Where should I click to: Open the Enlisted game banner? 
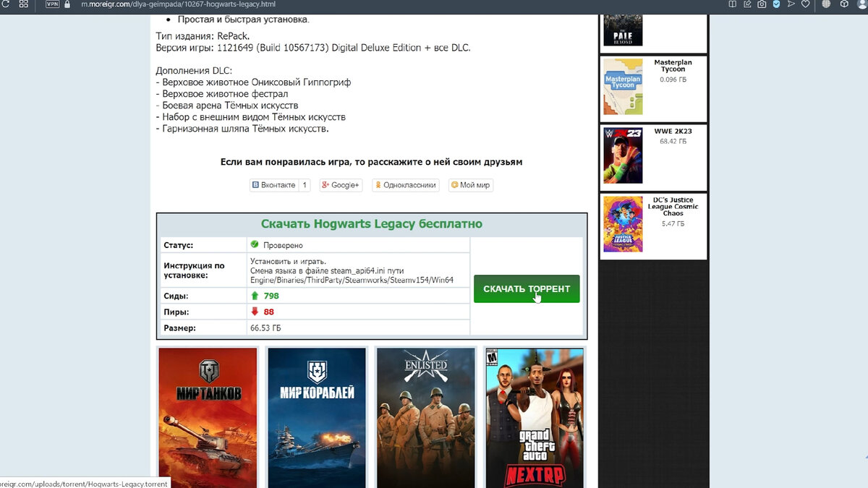pos(426,418)
